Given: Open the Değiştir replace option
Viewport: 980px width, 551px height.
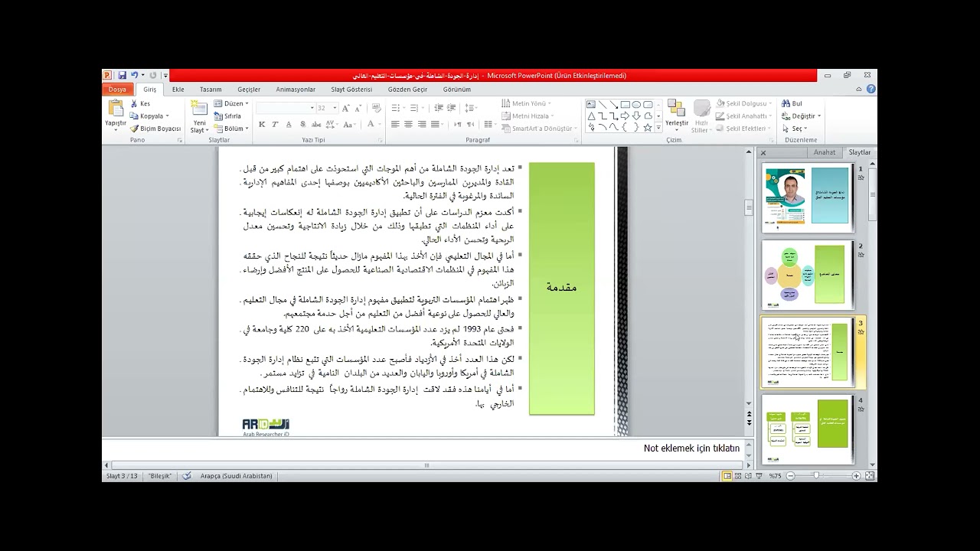Looking at the screenshot, I should click(x=801, y=116).
